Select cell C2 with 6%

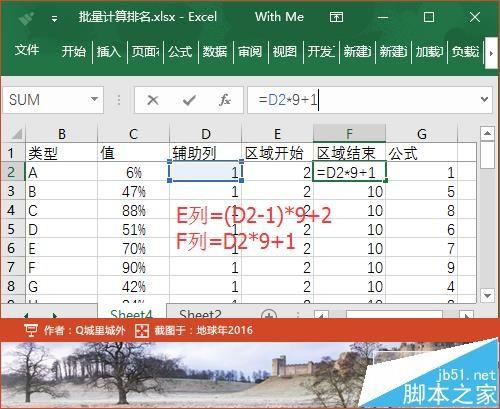tap(133, 172)
